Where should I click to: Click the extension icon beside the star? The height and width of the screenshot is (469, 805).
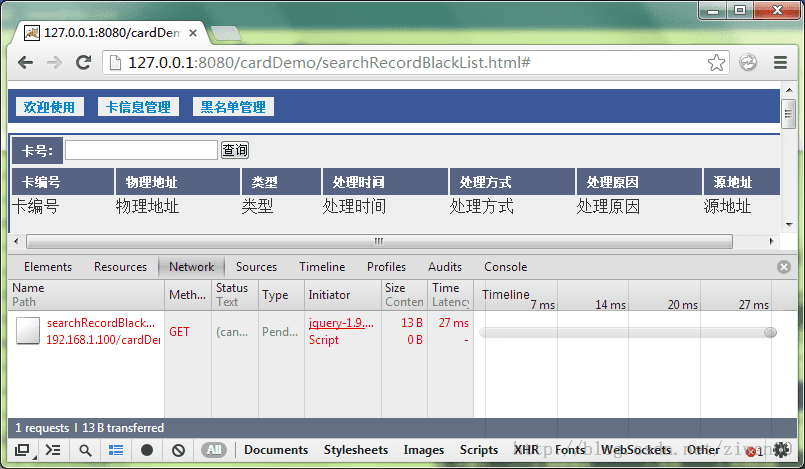coord(748,63)
